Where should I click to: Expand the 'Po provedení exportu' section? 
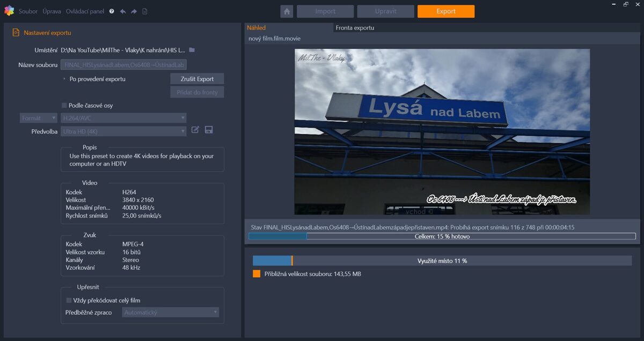point(64,79)
